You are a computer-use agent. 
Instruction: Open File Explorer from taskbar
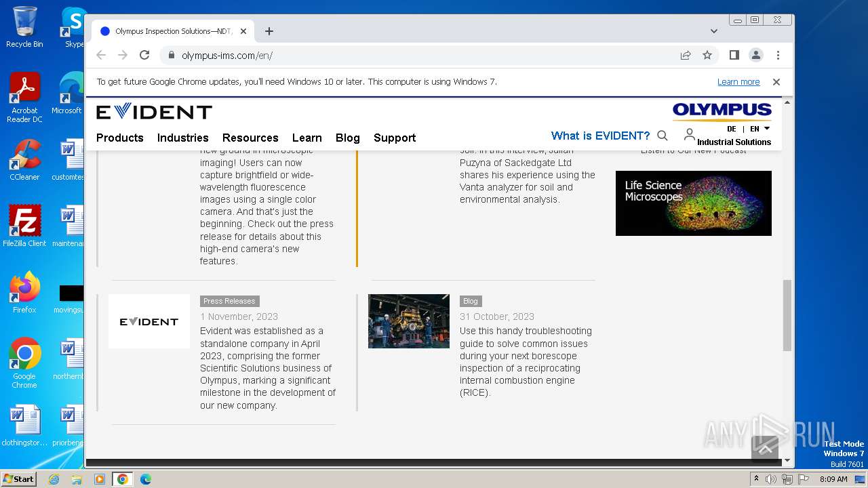[x=77, y=479]
